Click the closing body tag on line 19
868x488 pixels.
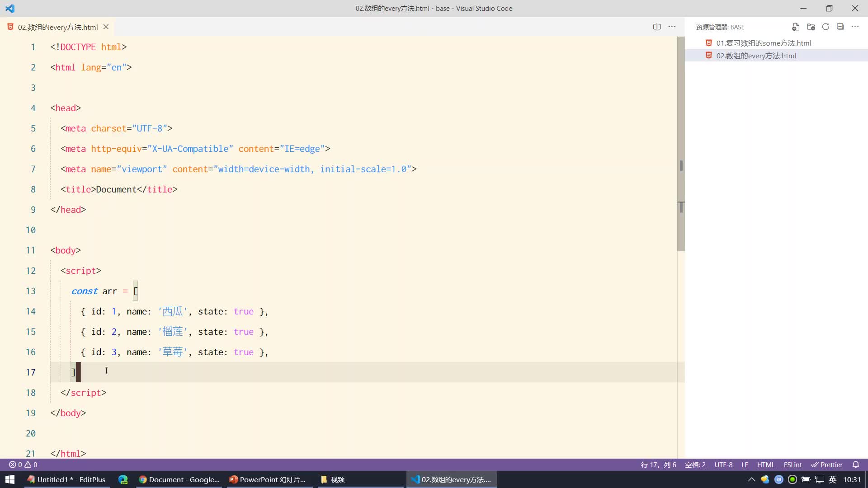pyautogui.click(x=68, y=413)
